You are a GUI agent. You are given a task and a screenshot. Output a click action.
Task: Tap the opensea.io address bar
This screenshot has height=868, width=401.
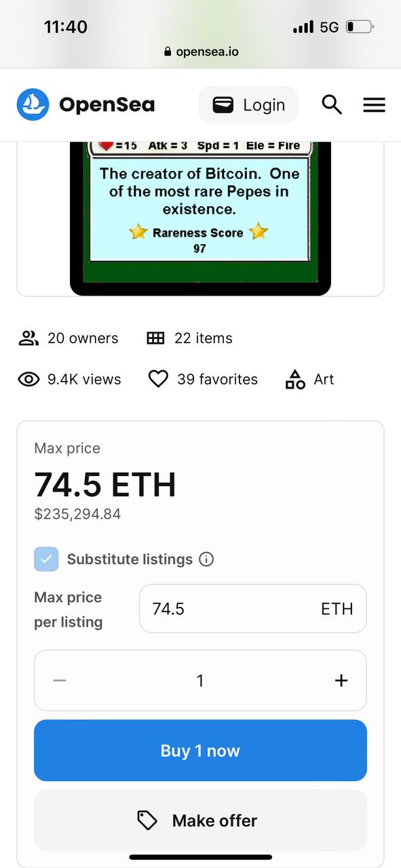[x=200, y=52]
